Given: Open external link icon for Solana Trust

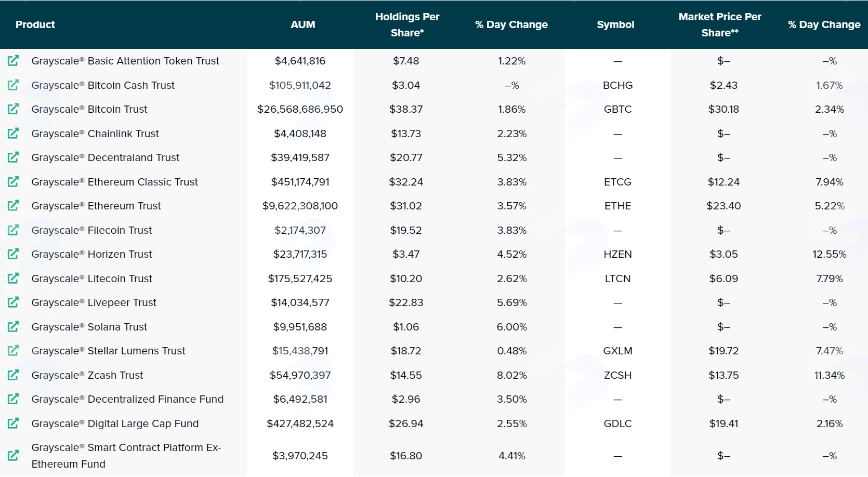Looking at the screenshot, I should pos(13,327).
